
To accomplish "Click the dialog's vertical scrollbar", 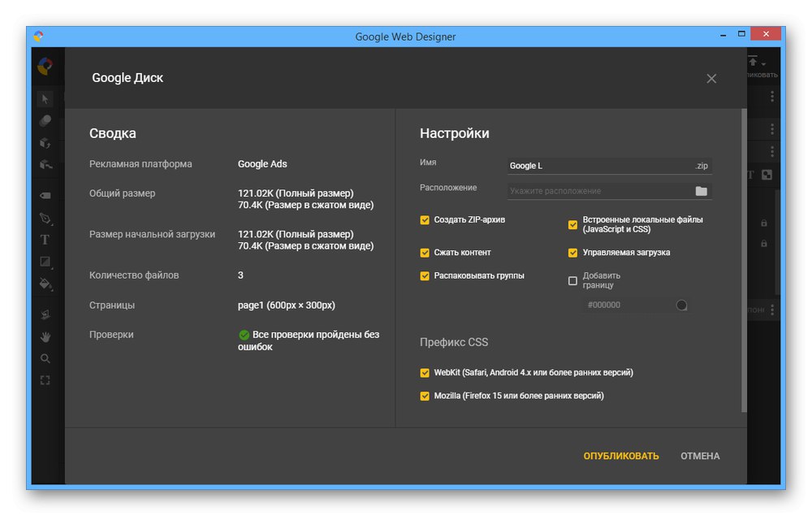I will [x=744, y=260].
